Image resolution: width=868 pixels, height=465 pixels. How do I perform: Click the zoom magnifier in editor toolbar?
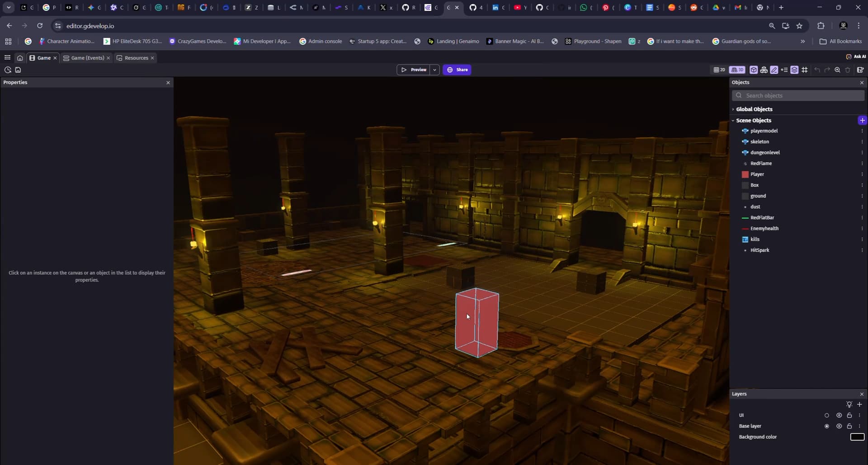[837, 70]
